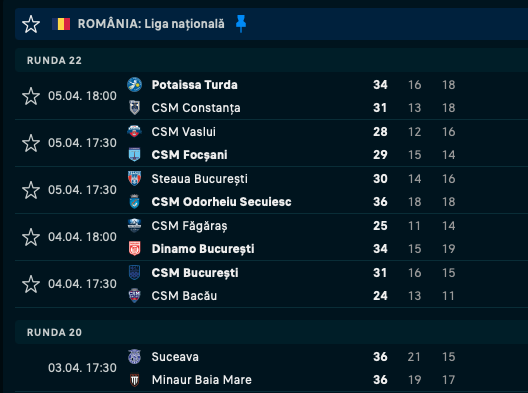Open the CSM Odorheiu Seculesc match row
Image resolution: width=528 pixels, height=393 pixels.
pyautogui.click(x=271, y=190)
